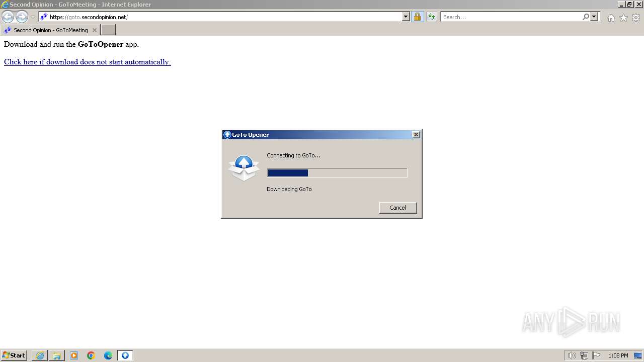Expand the address bar autocomplete dropdown
The image size is (644, 362).
(406, 17)
